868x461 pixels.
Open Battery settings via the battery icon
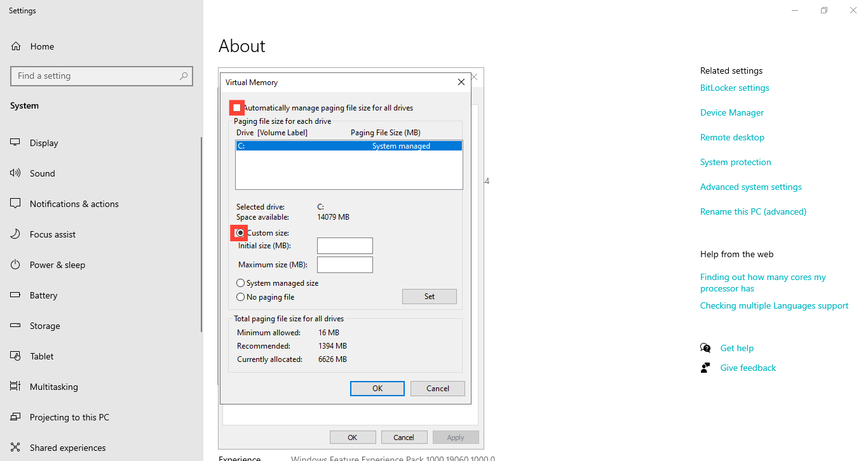15,295
